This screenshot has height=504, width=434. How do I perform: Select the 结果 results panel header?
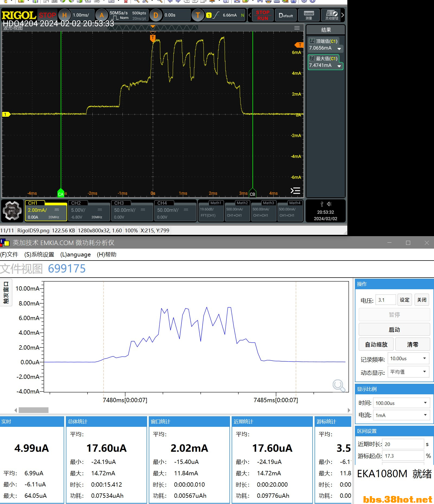pyautogui.click(x=326, y=30)
